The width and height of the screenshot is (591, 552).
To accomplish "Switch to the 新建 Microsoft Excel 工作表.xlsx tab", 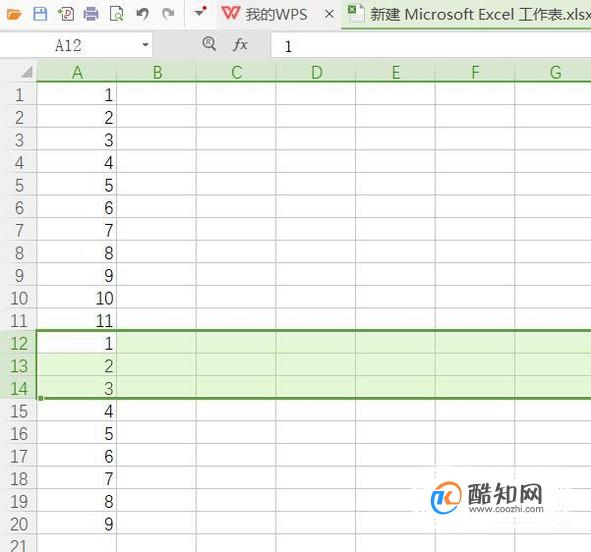I will 468,14.
